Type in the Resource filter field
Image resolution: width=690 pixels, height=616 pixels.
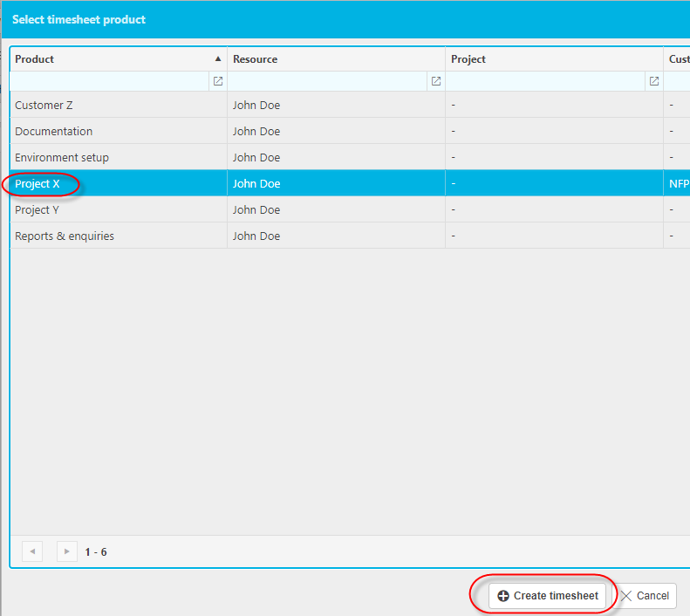point(328,81)
